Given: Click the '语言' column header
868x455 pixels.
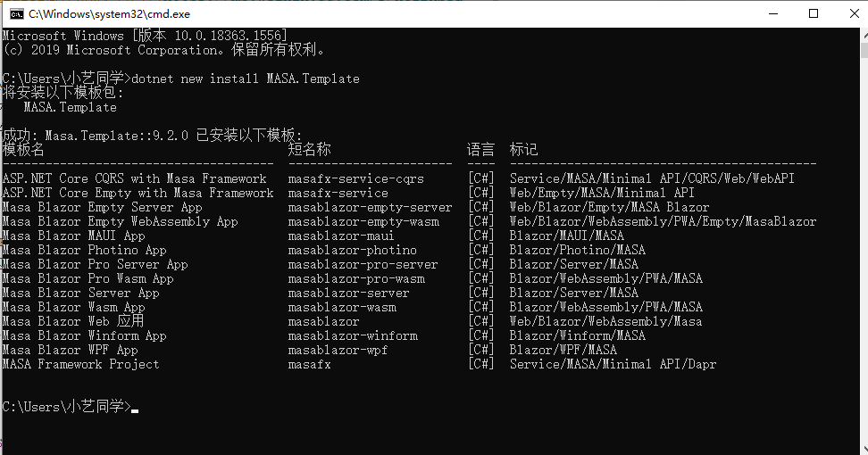Looking at the screenshot, I should 480,149.
